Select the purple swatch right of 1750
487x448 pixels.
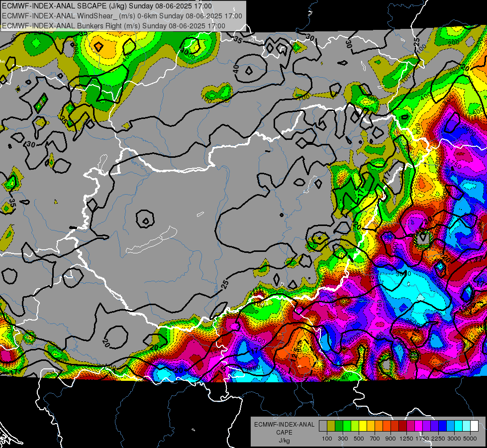pos(426,426)
